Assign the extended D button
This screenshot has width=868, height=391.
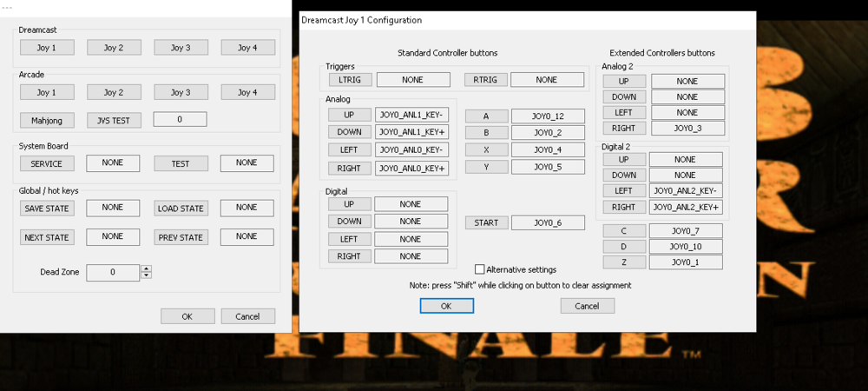tap(624, 247)
